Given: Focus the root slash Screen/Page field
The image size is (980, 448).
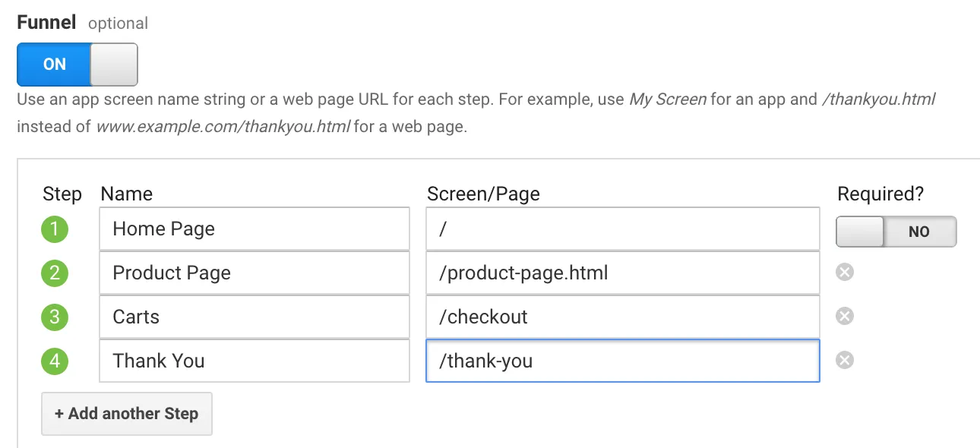Looking at the screenshot, I should pyautogui.click(x=623, y=229).
